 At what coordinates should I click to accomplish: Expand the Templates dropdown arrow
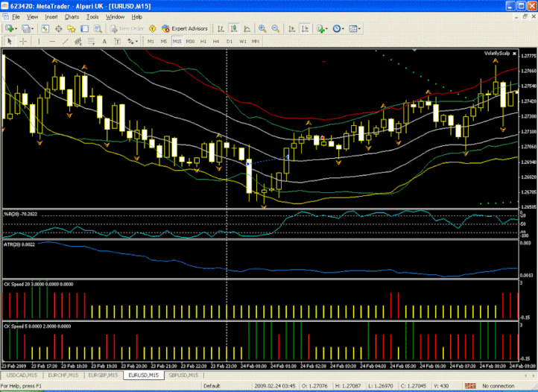(x=359, y=29)
